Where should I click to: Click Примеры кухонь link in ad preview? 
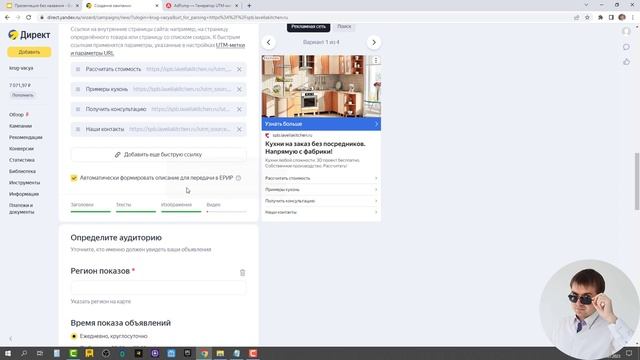(321, 190)
